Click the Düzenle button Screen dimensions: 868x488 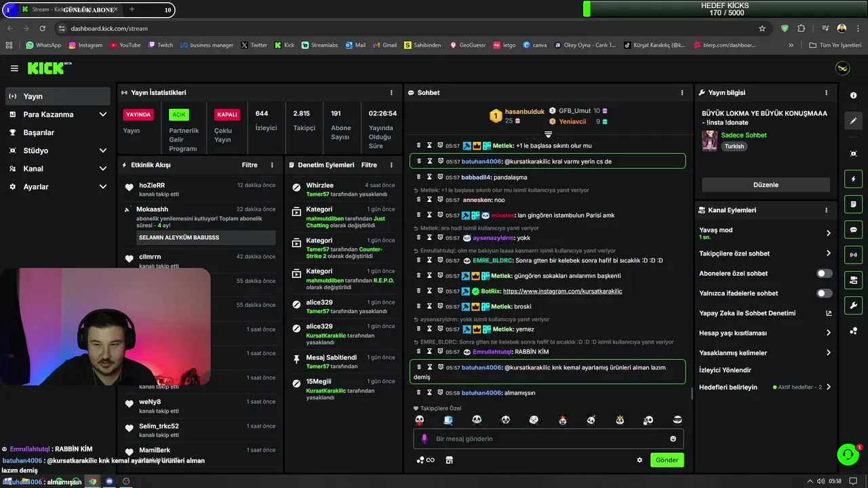pos(766,184)
